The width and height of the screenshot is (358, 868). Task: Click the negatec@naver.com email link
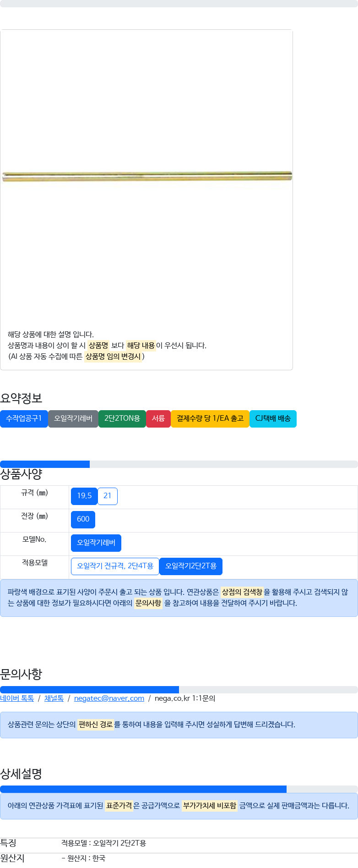(109, 698)
